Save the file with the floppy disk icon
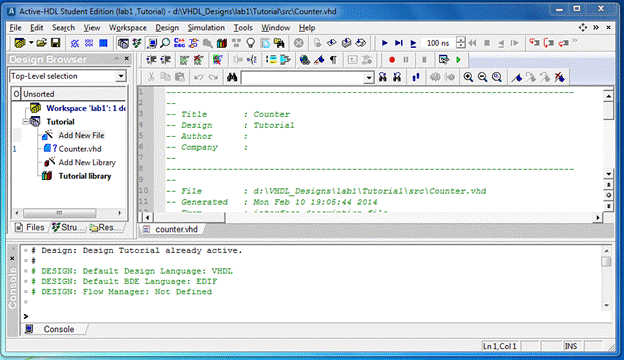Image resolution: width=624 pixels, height=360 pixels. 56,43
